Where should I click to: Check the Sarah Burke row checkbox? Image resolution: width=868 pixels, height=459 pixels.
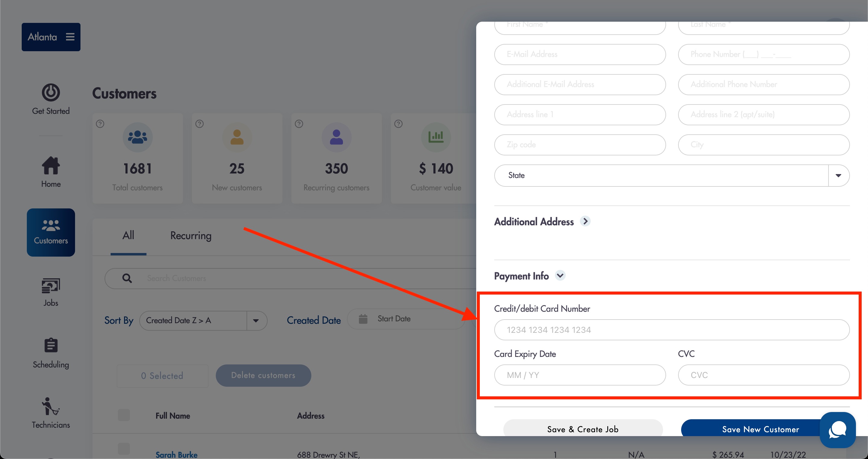pyautogui.click(x=124, y=449)
